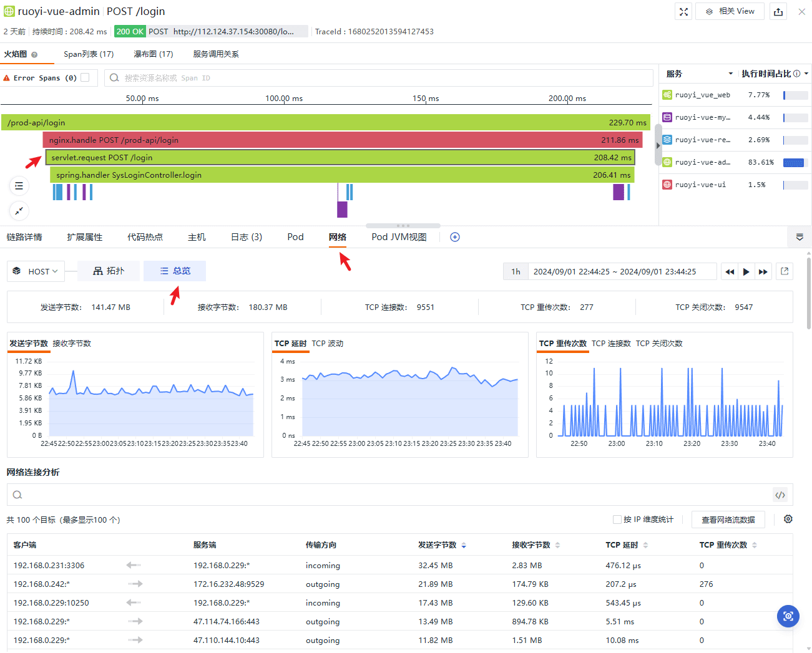Open the 服务 column dropdown

coord(731,74)
